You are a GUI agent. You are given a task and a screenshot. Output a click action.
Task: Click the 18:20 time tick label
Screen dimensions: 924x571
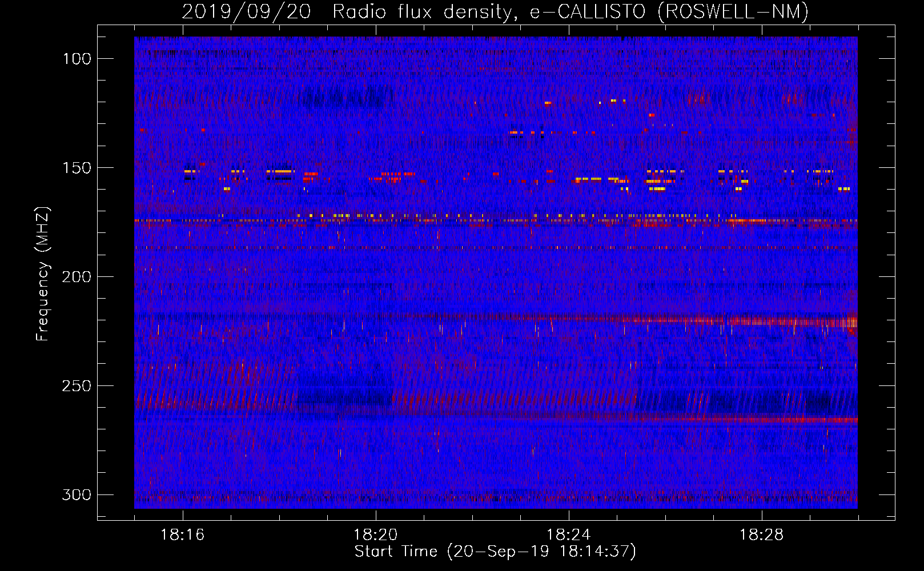[376, 535]
